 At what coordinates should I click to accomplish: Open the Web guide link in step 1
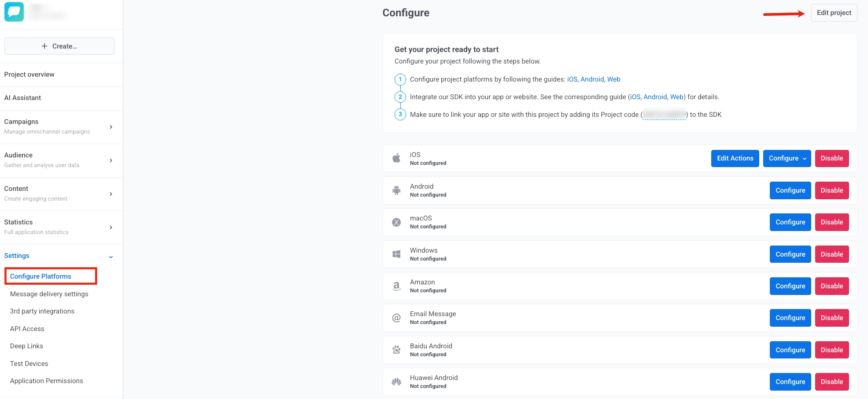click(613, 79)
